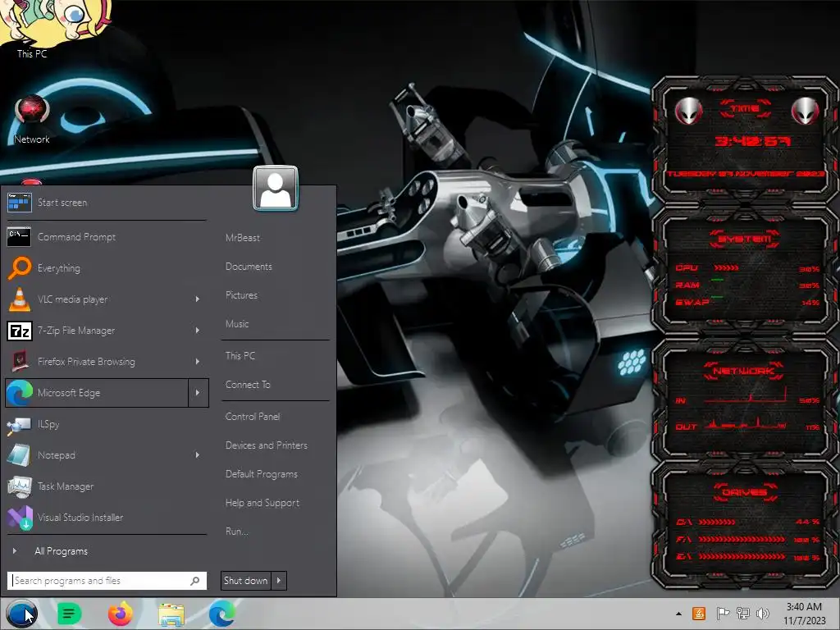Image resolution: width=840 pixels, height=630 pixels.
Task: Open Control Panel
Action: point(253,416)
